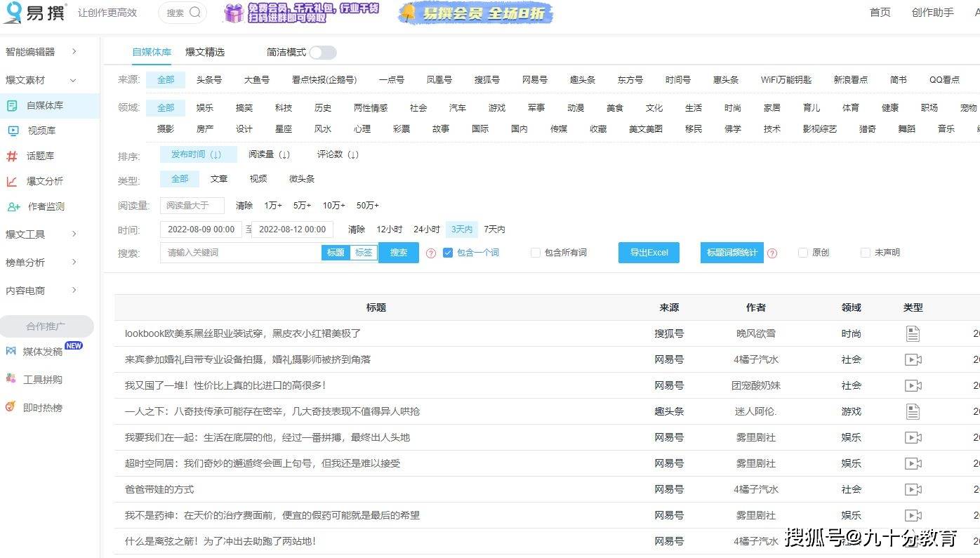Screen dimensions: 980x558
Task: Click the 自媒体库 sidebar icon
Action: tap(12, 105)
